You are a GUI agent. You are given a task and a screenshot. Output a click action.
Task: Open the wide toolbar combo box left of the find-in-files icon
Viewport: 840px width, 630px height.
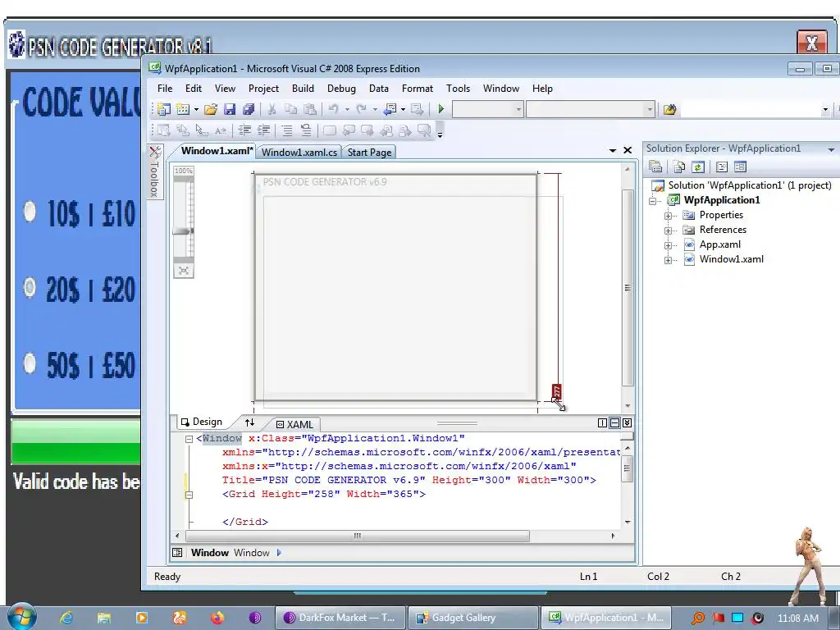[x=591, y=110]
